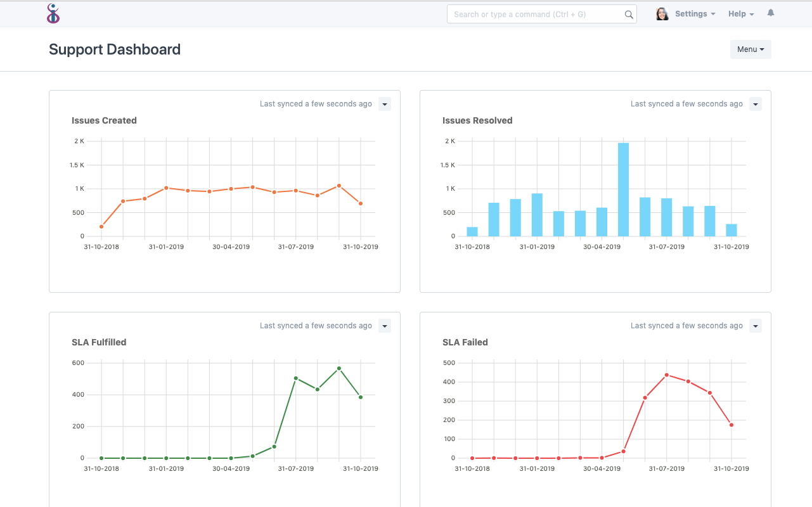
Task: Open notifications with the bell icon
Action: point(770,13)
